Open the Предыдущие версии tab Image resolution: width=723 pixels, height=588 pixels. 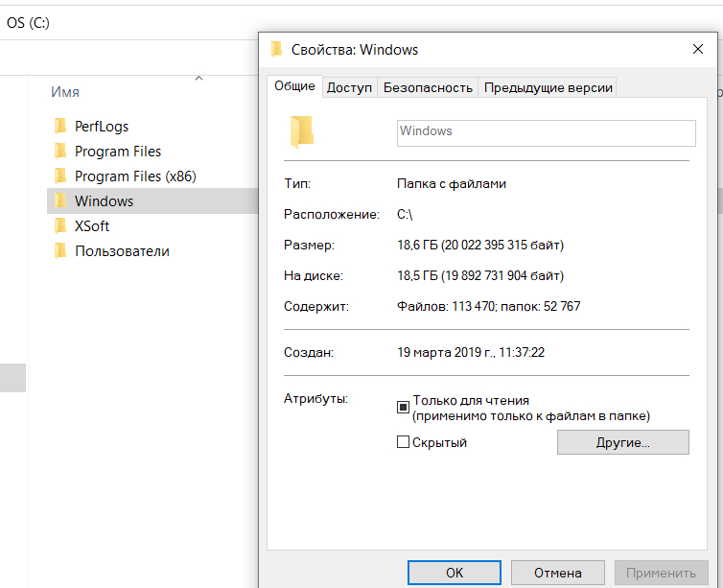pos(548,87)
